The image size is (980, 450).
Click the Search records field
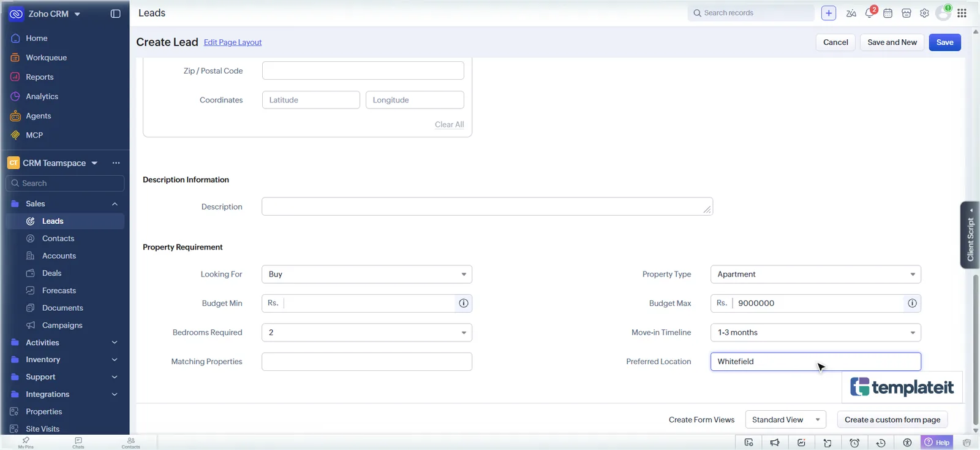[x=751, y=13]
